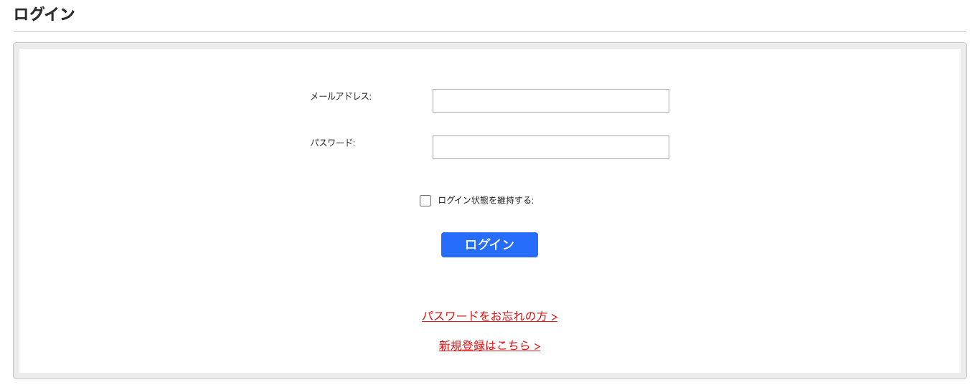Screen dimensions: 980x390
Task: Tick the keep-me-logged-in checkbox
Action: (425, 201)
